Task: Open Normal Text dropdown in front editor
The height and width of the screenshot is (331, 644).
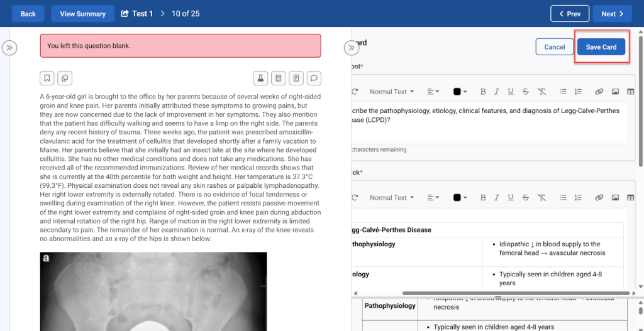Action: click(x=391, y=92)
